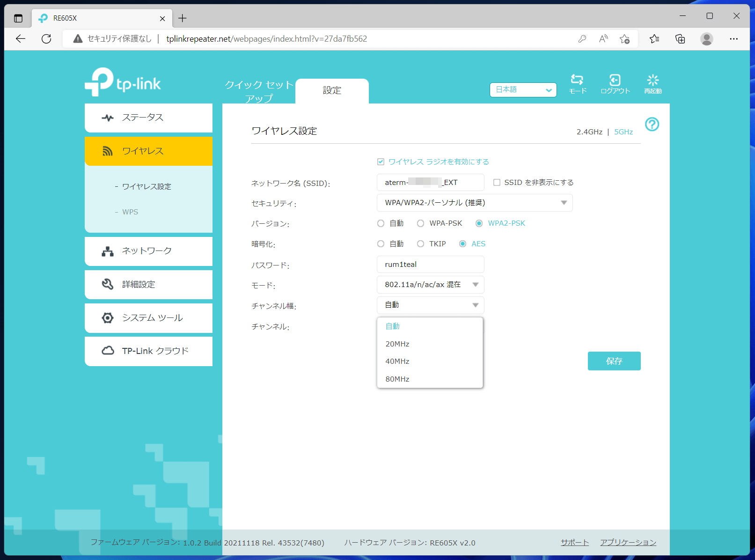755x560 pixels.
Task: Check the hide SSID checkbox
Action: [x=497, y=182]
